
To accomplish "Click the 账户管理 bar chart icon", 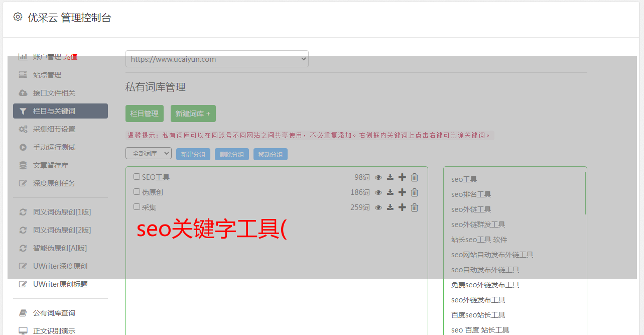I will (23, 57).
